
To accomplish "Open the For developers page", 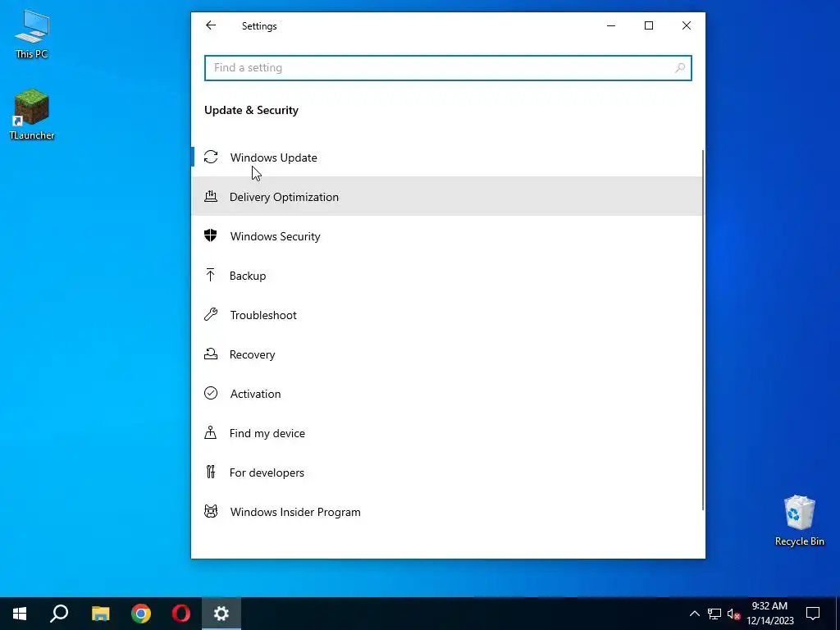I will (447, 472).
